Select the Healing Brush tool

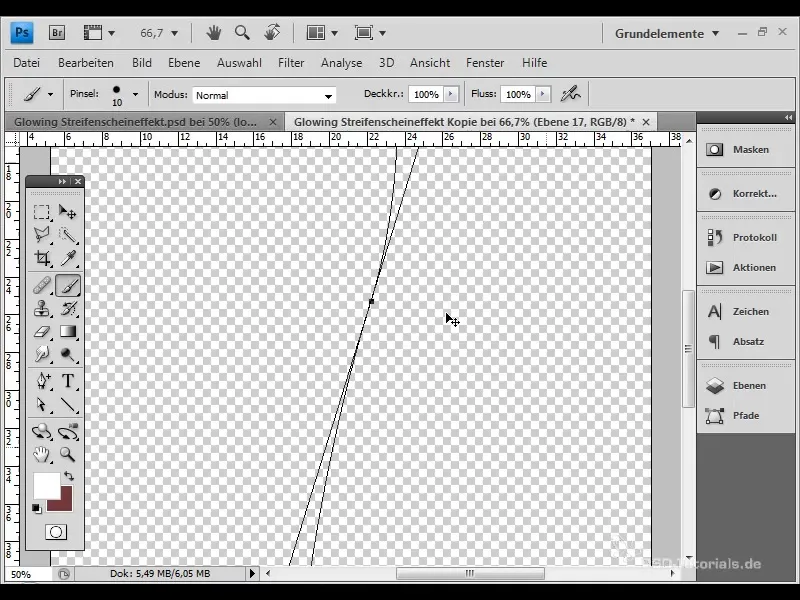[x=42, y=286]
